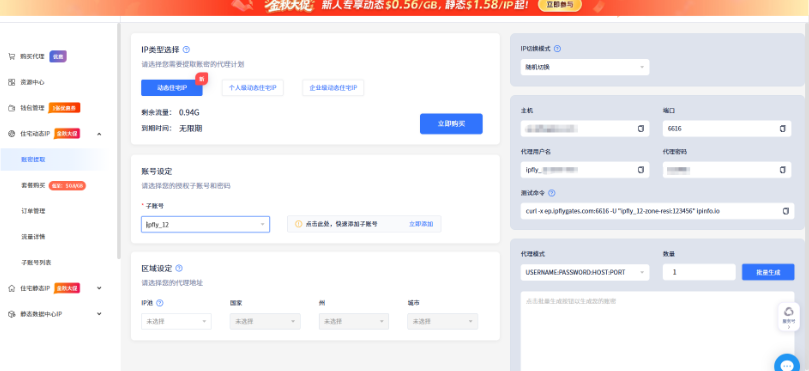Viewport: 809px width, 371px height.
Task: Click the globe icon beside 住宅动态IP
Action: click(11, 134)
